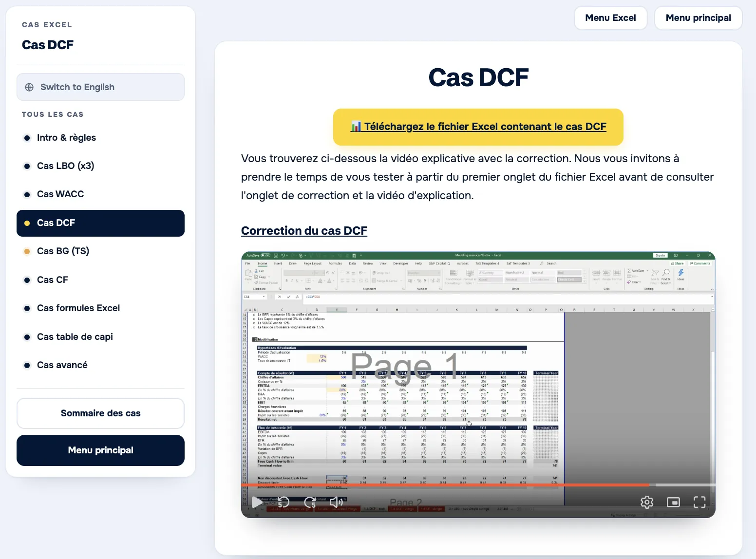This screenshot has height=559, width=756.
Task: Click top-right Menu principal button
Action: click(698, 18)
